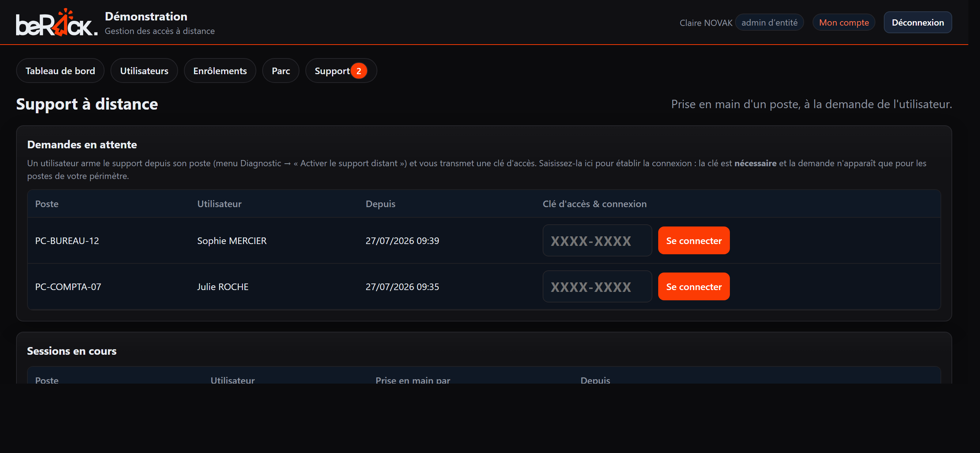Screen dimensions: 980x453
Task: Click the Démonstration title in header
Action: point(146,16)
